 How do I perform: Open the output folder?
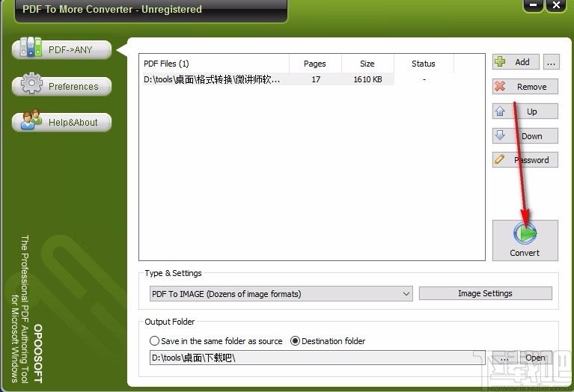[x=535, y=358]
